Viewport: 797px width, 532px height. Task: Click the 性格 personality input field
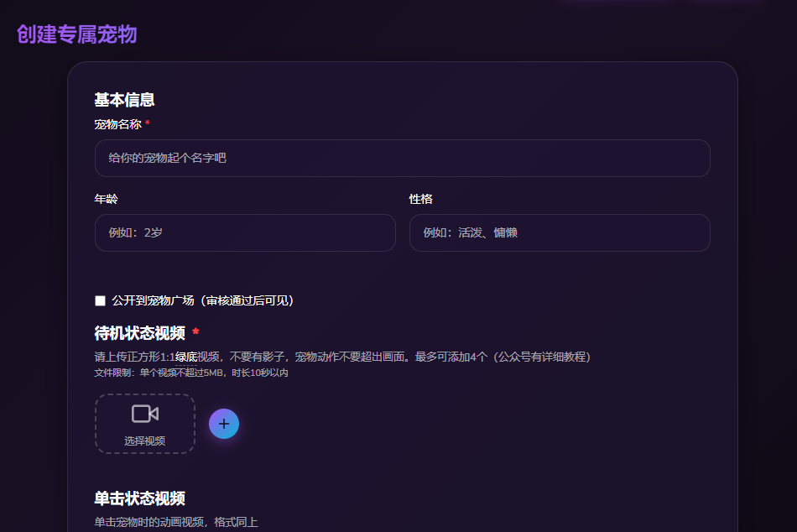tap(560, 233)
